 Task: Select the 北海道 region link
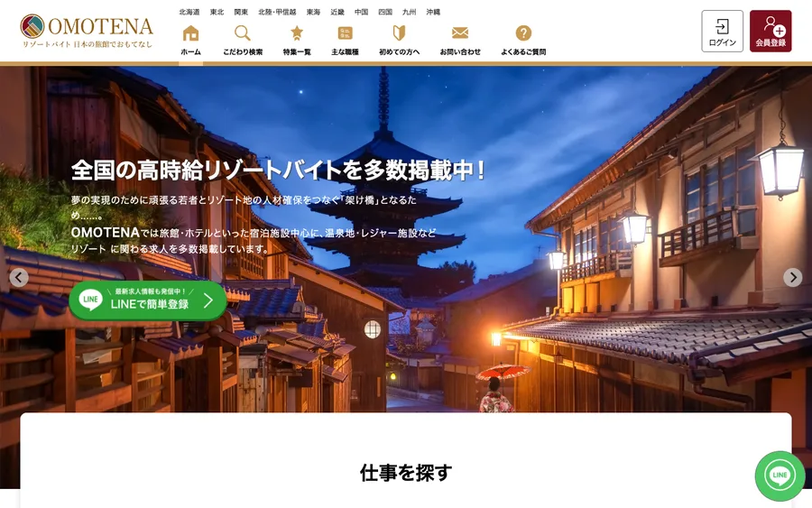pyautogui.click(x=189, y=12)
